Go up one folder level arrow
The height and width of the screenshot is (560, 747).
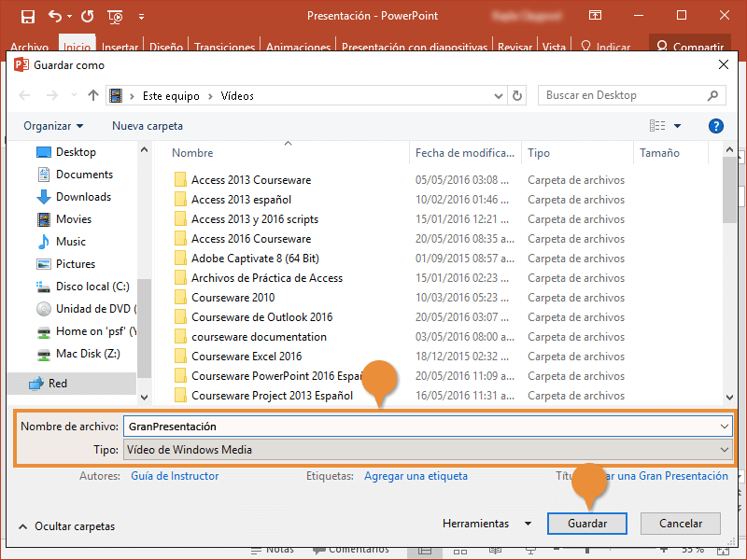coord(93,95)
